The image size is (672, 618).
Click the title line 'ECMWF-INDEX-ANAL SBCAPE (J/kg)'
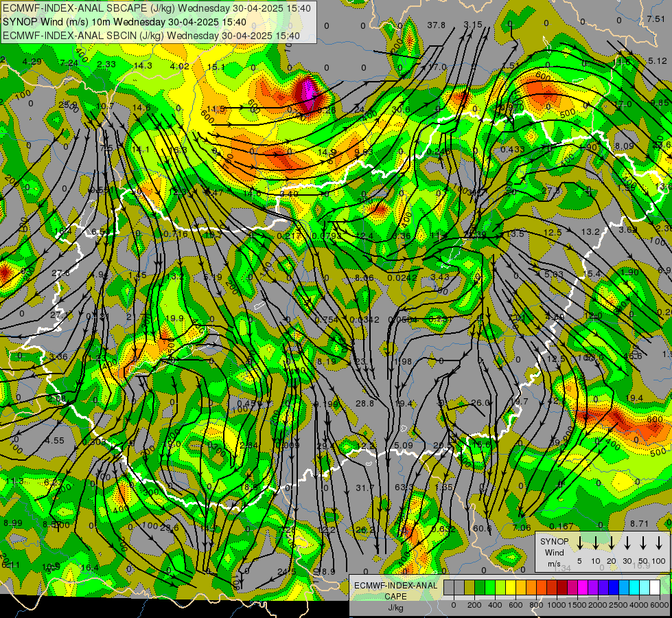157,8
